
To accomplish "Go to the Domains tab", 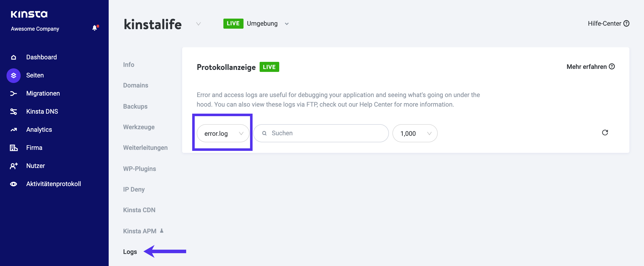I will (x=135, y=85).
